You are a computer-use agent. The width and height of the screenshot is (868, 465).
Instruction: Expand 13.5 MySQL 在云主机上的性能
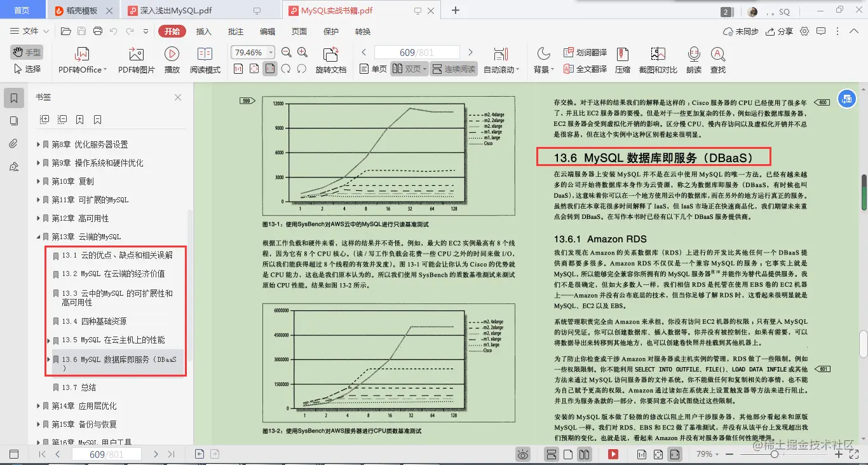coord(50,341)
